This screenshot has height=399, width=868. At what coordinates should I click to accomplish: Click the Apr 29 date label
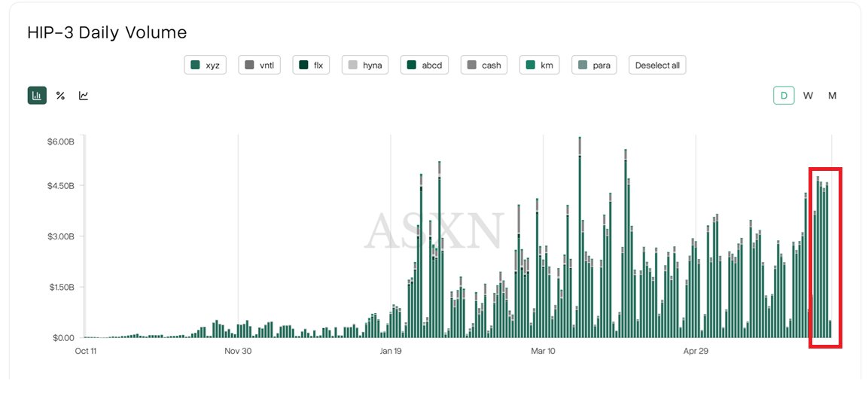tap(696, 351)
